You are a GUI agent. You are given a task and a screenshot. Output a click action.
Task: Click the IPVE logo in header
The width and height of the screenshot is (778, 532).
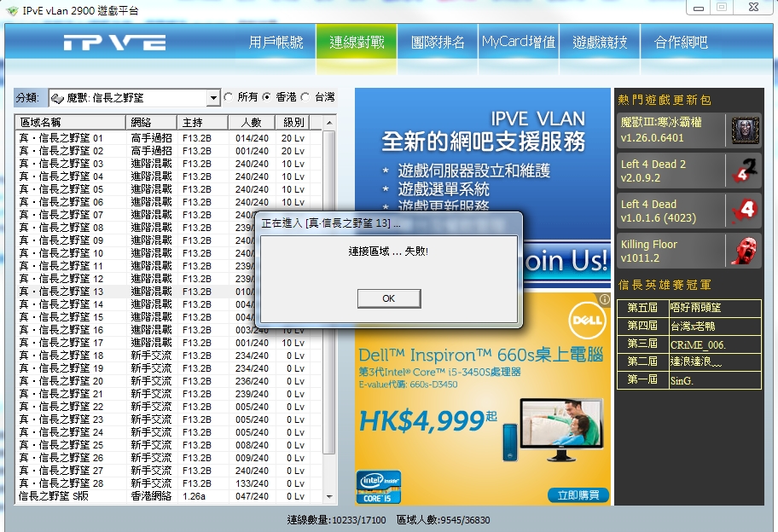coord(114,43)
